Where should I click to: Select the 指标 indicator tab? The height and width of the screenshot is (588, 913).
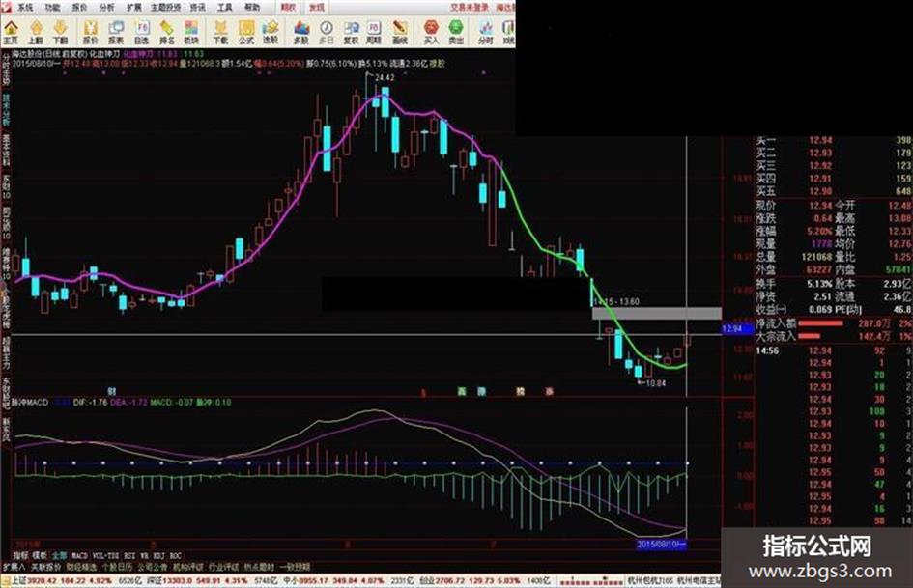click(20, 556)
